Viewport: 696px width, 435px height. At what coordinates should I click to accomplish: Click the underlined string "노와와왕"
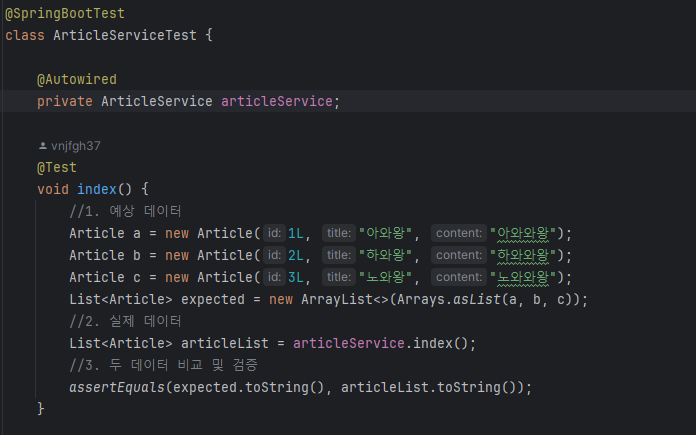[523, 277]
